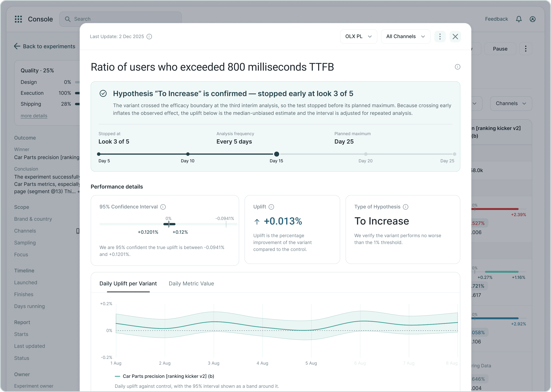Select the Day 25 planned maximum point

[x=455, y=154]
